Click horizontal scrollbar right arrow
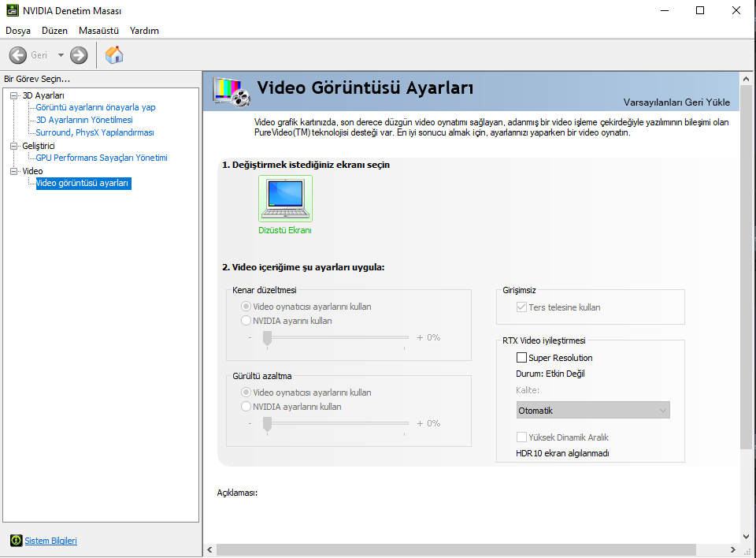 (x=733, y=549)
